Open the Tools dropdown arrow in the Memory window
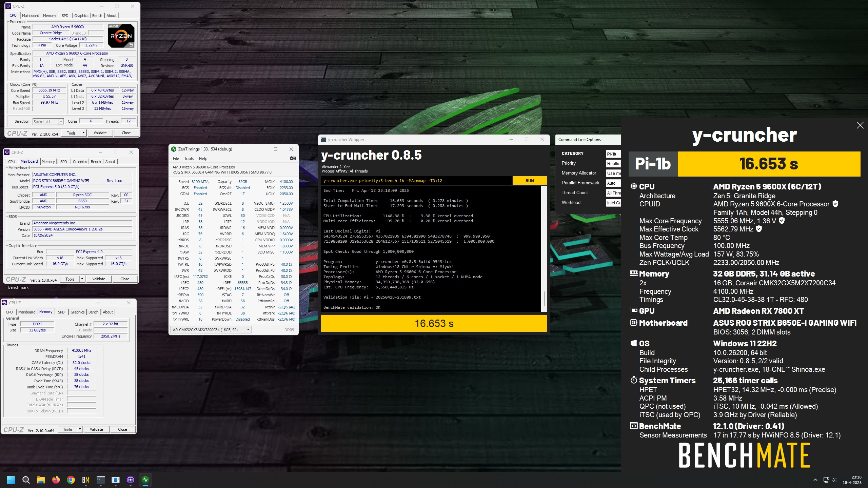 point(80,429)
